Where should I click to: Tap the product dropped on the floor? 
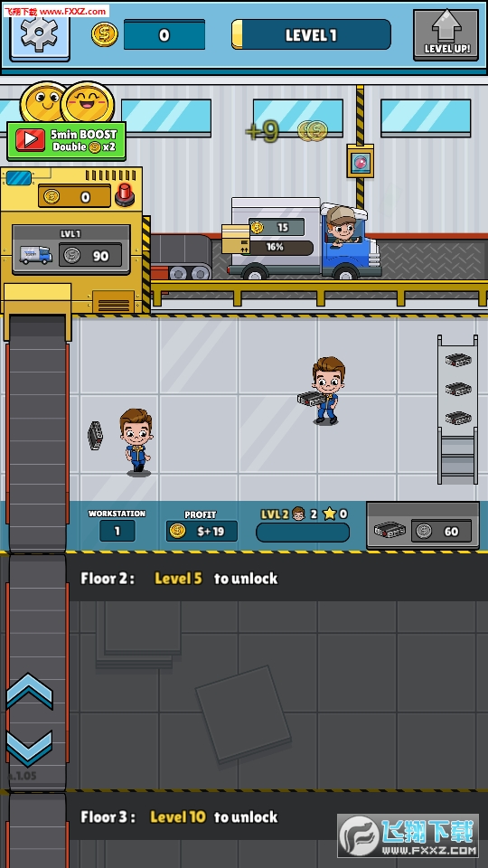point(95,436)
